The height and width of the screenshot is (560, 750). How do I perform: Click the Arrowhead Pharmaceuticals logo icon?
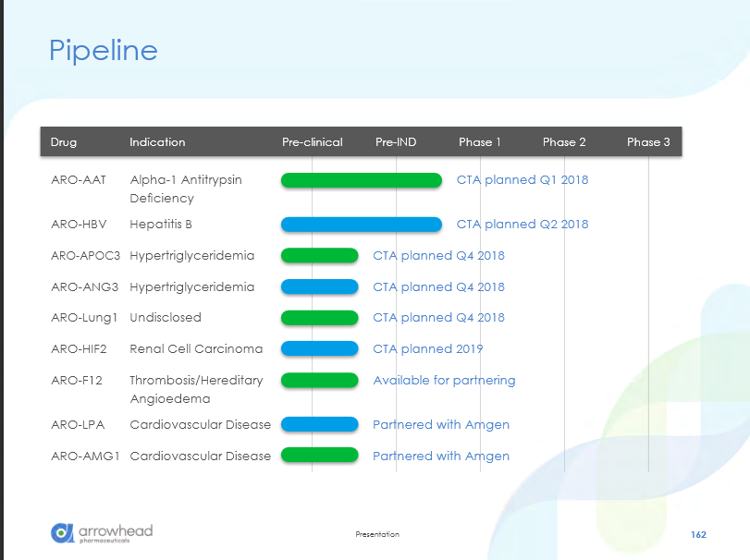tap(62, 533)
